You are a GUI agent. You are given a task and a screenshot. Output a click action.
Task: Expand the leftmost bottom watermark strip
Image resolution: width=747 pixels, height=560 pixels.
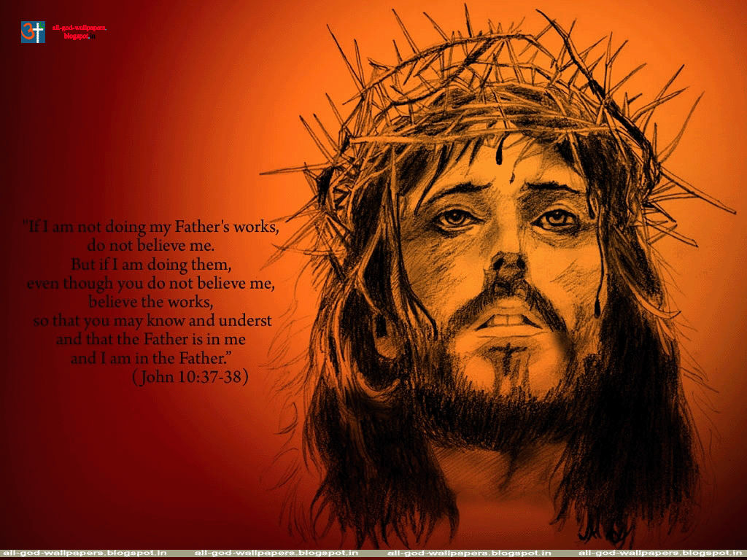88,552
